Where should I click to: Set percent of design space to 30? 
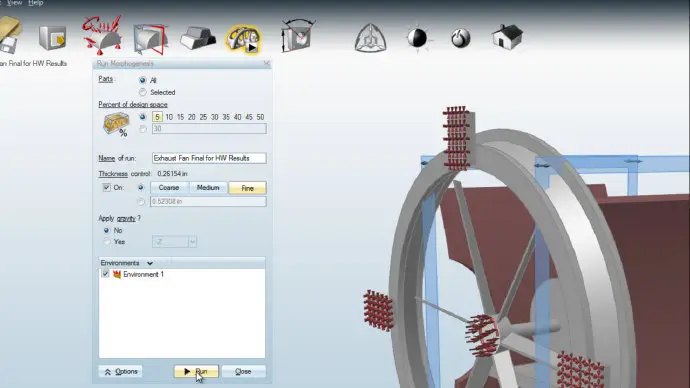coord(214,117)
